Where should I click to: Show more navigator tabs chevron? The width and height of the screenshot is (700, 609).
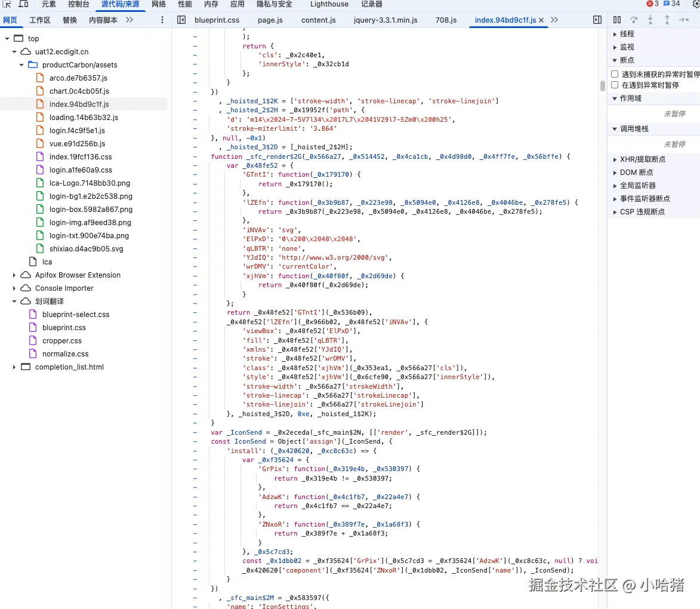[129, 20]
